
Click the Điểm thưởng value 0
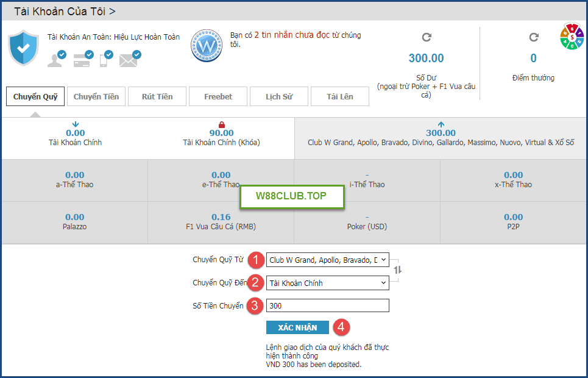(x=534, y=58)
